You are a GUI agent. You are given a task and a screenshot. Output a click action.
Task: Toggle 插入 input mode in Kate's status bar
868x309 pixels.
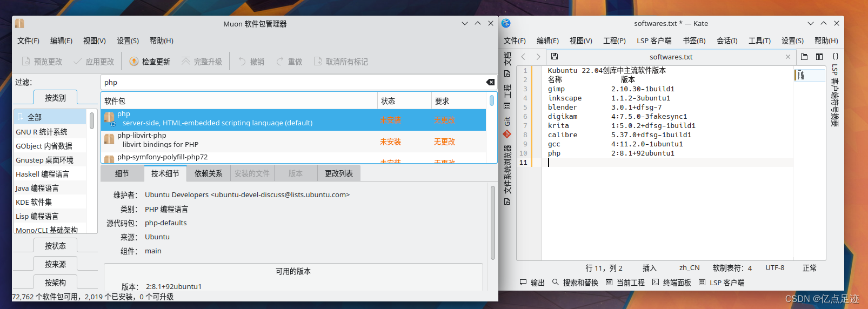tap(649, 268)
